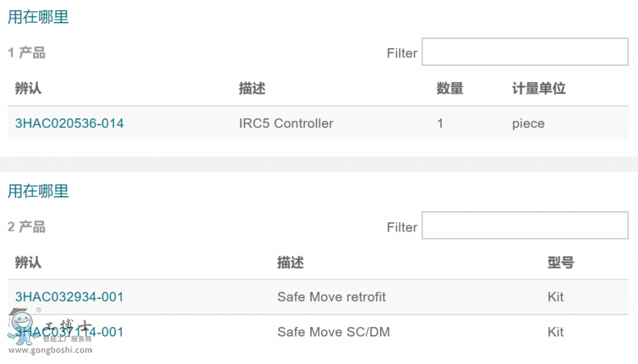Click the Gongboshi robot mascot logo
Image resolution: width=638 pixels, height=364 pixels.
20,327
